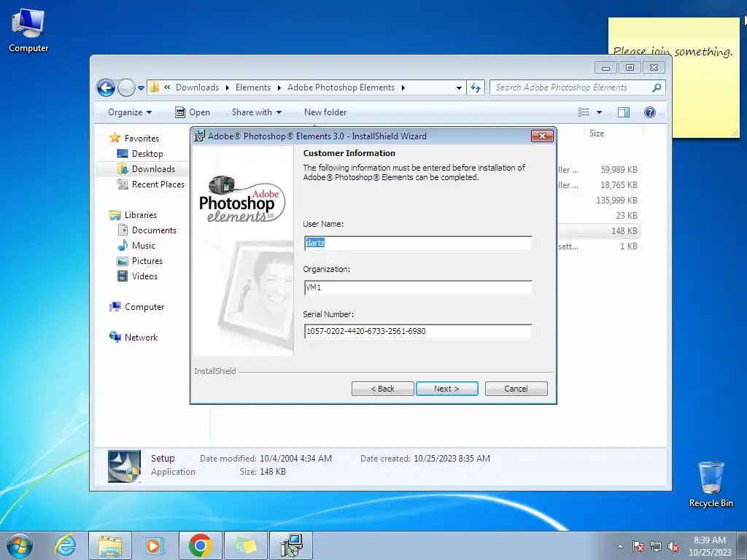Click the muted volume tray icon
This screenshot has width=747, height=560.
coord(673,546)
